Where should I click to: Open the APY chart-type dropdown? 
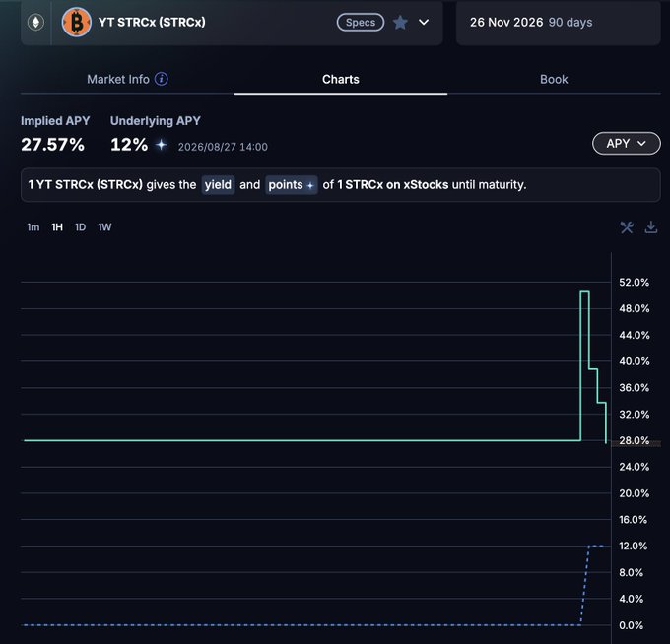point(626,144)
